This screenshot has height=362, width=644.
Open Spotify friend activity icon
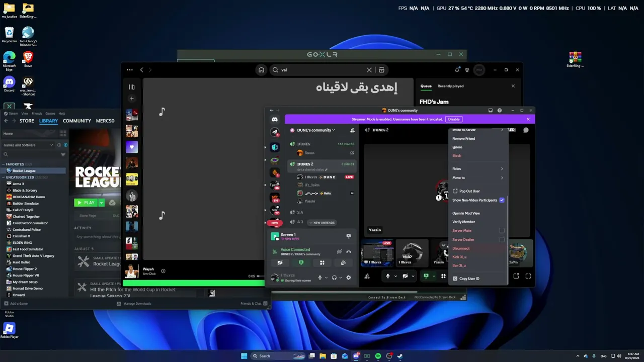(467, 70)
